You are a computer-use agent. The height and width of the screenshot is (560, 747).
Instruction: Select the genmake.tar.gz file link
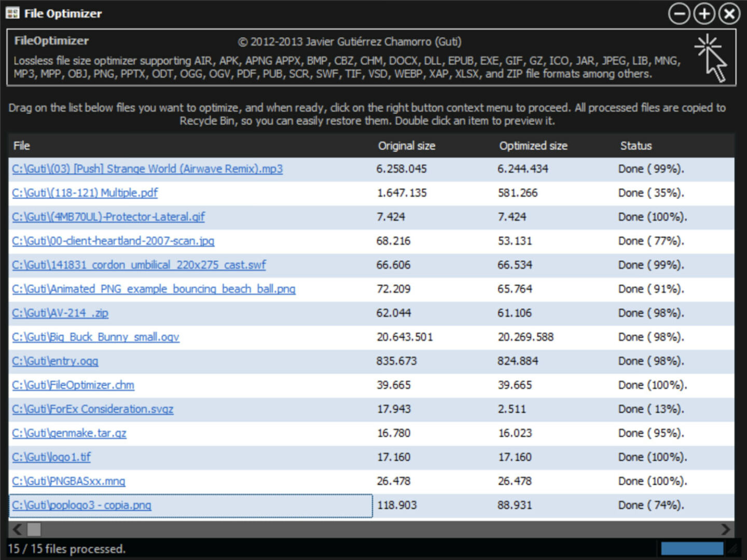[x=69, y=433]
